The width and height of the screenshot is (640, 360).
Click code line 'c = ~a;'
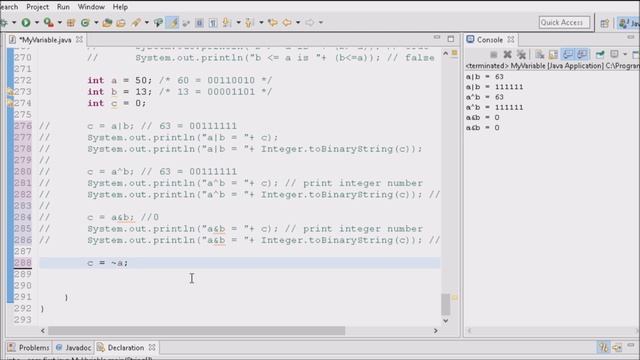[x=108, y=263]
